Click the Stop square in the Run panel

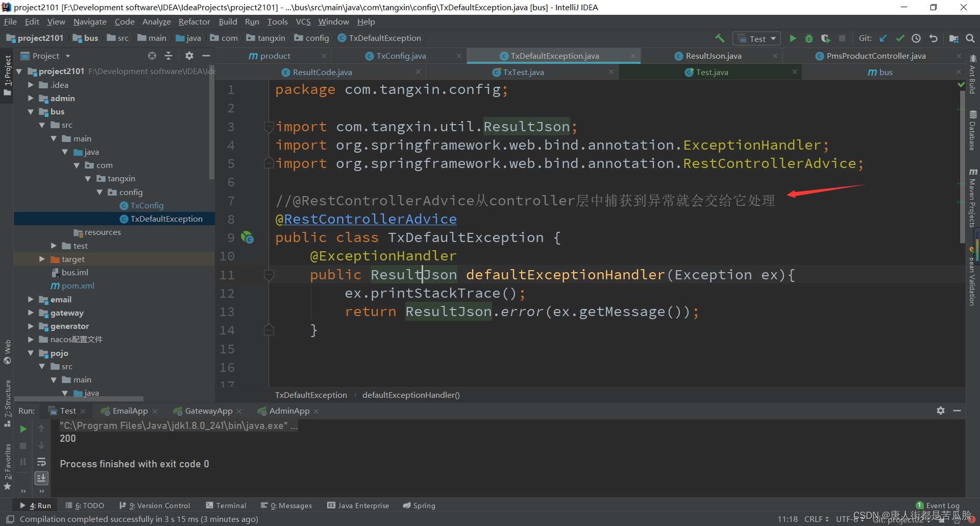(23, 445)
